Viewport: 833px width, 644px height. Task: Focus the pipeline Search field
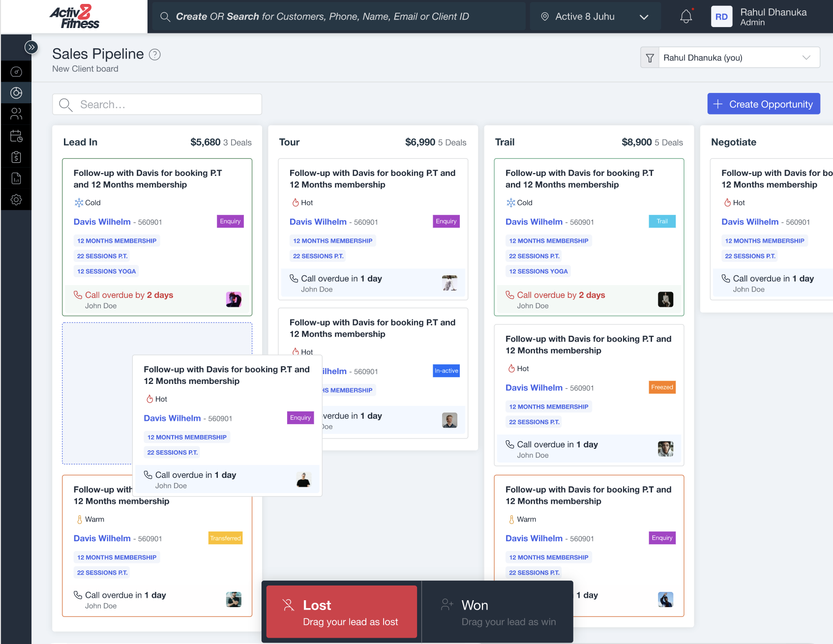157,105
